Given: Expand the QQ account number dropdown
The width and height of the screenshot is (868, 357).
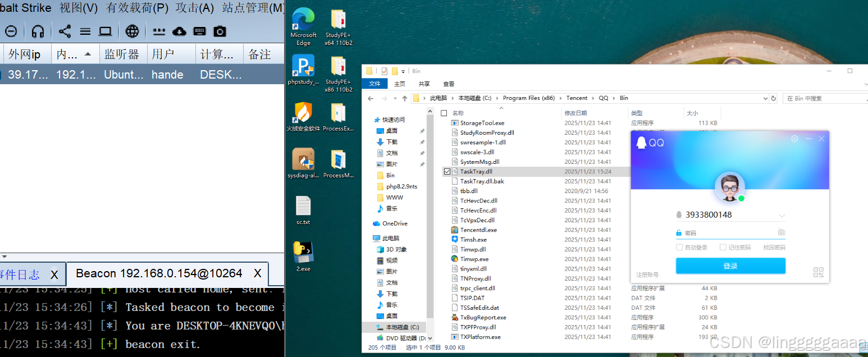Looking at the screenshot, I should tap(782, 216).
